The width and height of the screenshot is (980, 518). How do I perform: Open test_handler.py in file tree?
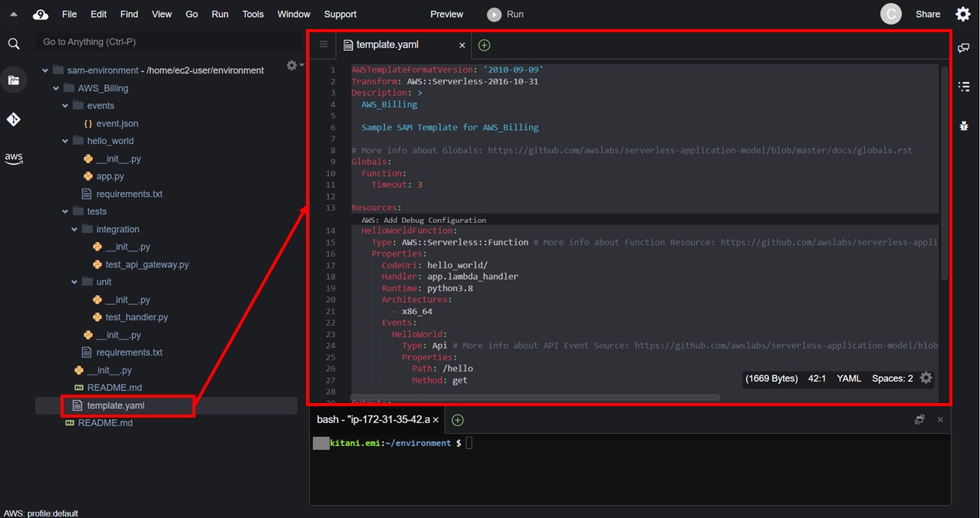(136, 317)
